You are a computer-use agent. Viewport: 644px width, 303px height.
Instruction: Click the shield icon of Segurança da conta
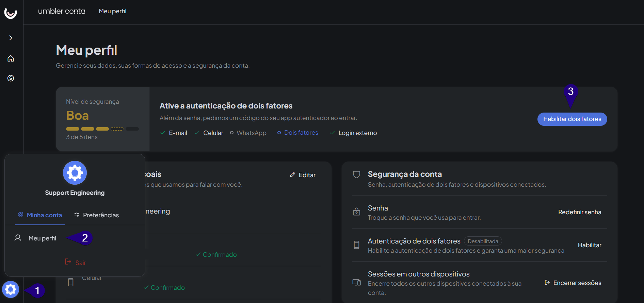click(356, 174)
